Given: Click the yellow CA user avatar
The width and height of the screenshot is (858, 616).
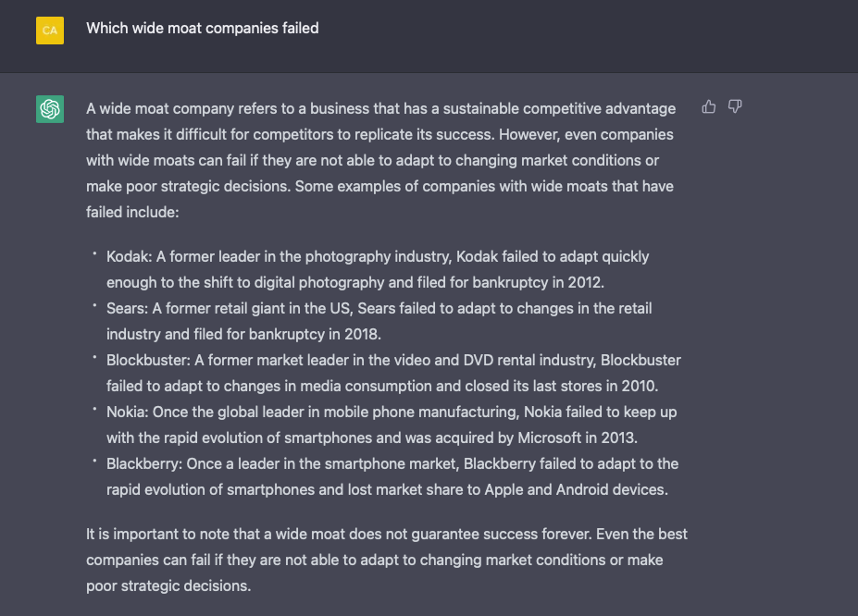Looking at the screenshot, I should pos(50,31).
